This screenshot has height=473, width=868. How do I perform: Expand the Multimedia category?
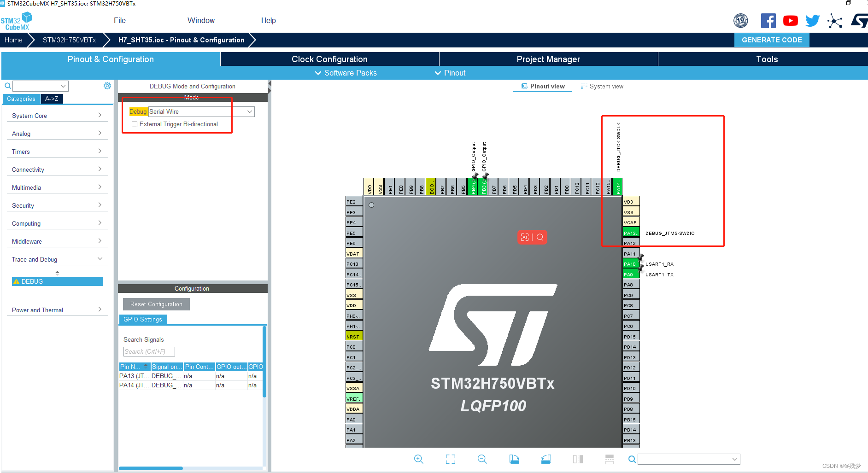click(x=57, y=187)
